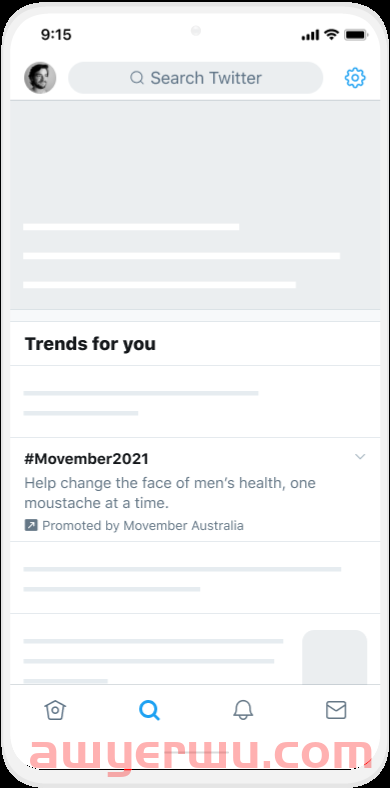Tap the profile avatar photo
The height and width of the screenshot is (788, 390).
40,78
